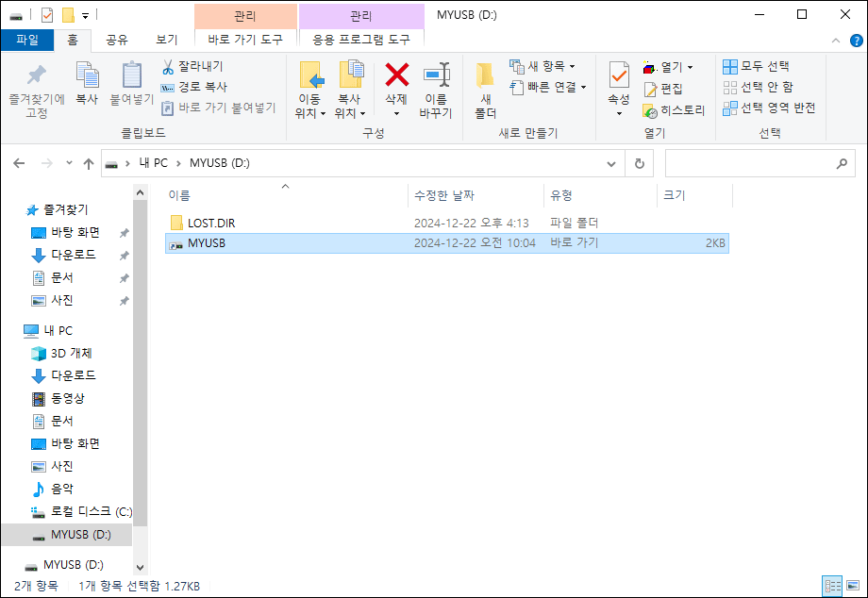Open the Copy to (복사 위치) menu
868x598 pixels.
(350, 91)
